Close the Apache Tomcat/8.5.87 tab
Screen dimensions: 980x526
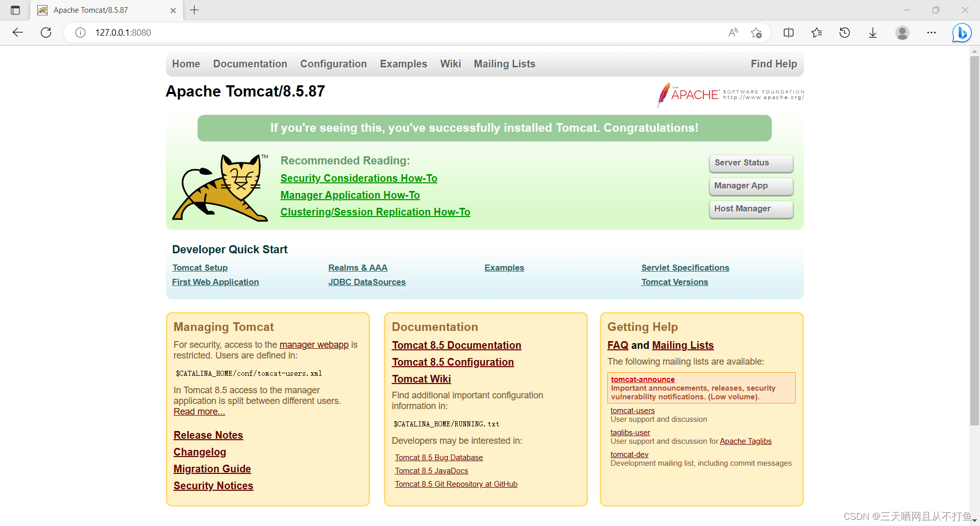(x=173, y=10)
